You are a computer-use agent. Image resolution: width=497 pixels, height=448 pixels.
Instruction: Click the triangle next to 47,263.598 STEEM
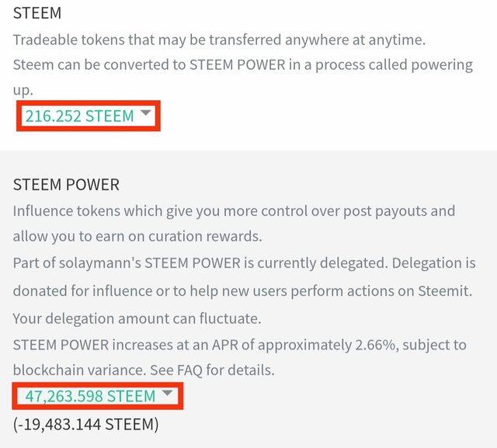[x=169, y=394]
